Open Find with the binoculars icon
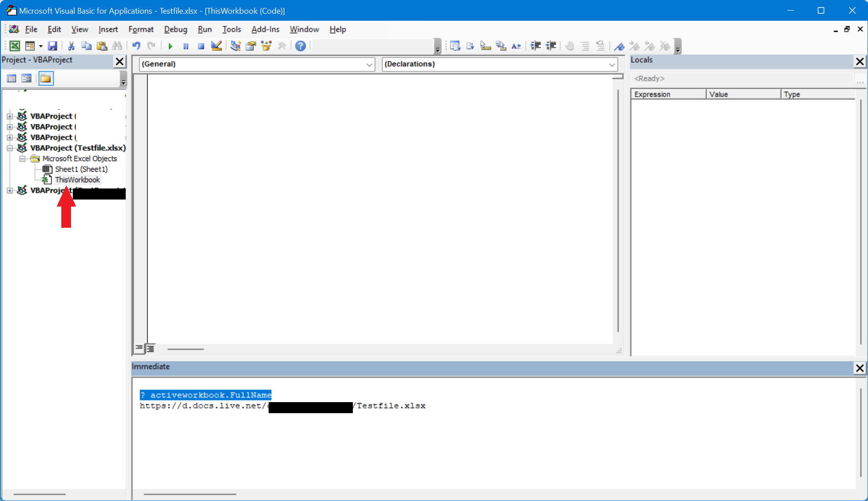This screenshot has height=501, width=868. [117, 46]
